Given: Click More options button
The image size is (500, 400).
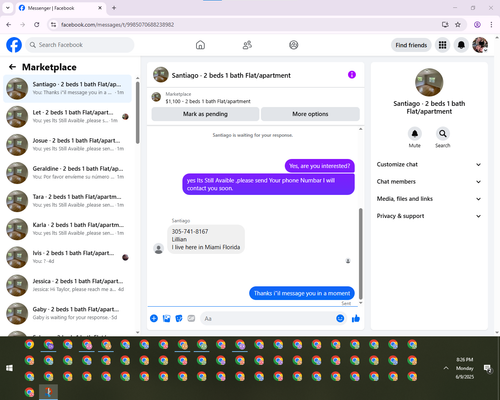Looking at the screenshot, I should (310, 114).
